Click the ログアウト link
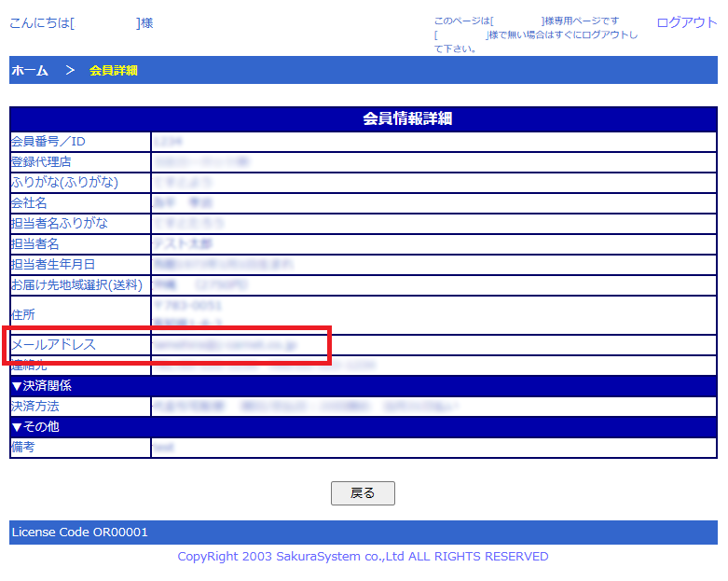Screen dimensions: 728x581 (x=686, y=22)
